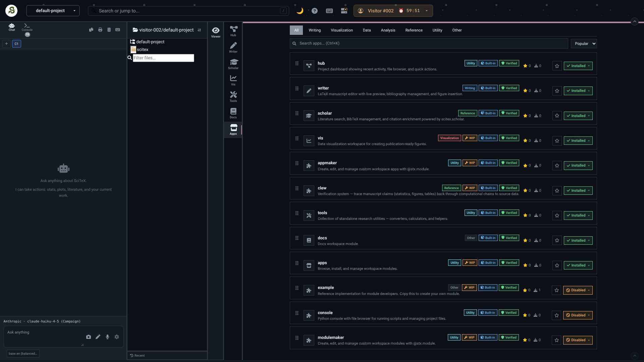Image resolution: width=644 pixels, height=362 pixels.
Task: Select the Vis module in the sidebar
Action: [233, 80]
